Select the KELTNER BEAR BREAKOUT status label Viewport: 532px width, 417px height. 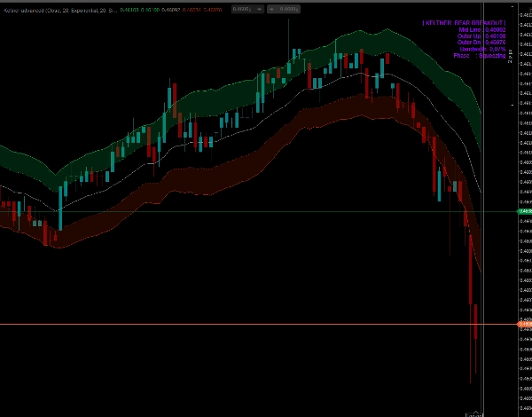click(464, 21)
